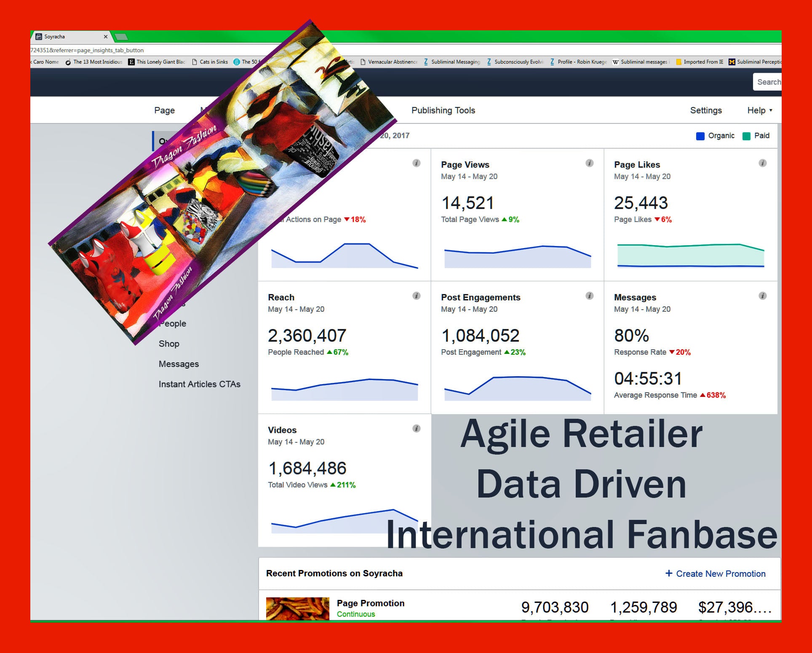Show info for Messages card
The height and width of the screenshot is (653, 812).
tap(762, 296)
